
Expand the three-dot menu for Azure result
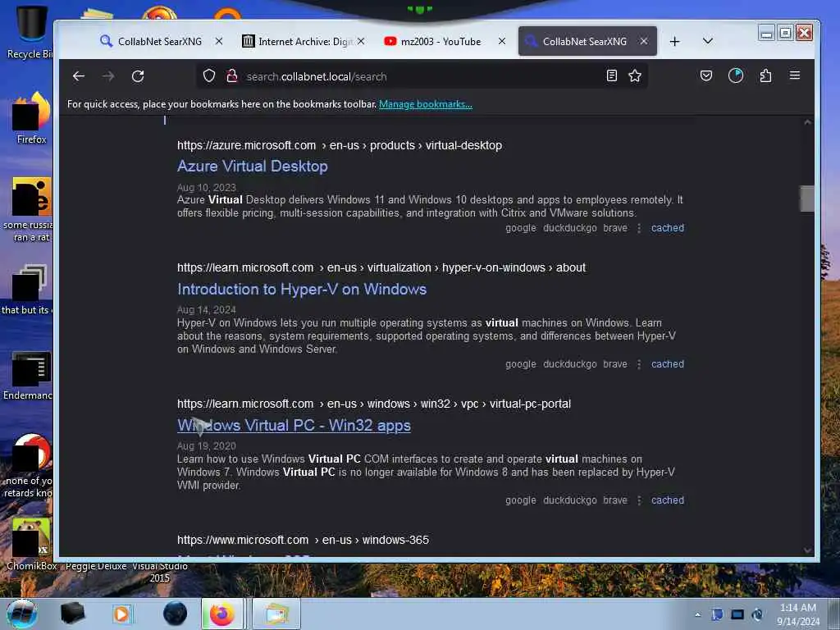[638, 228]
